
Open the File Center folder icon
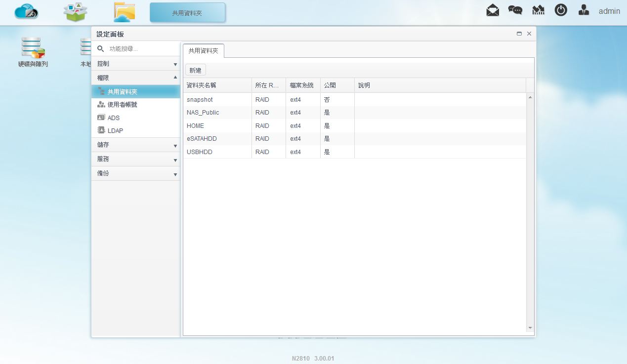tap(124, 12)
